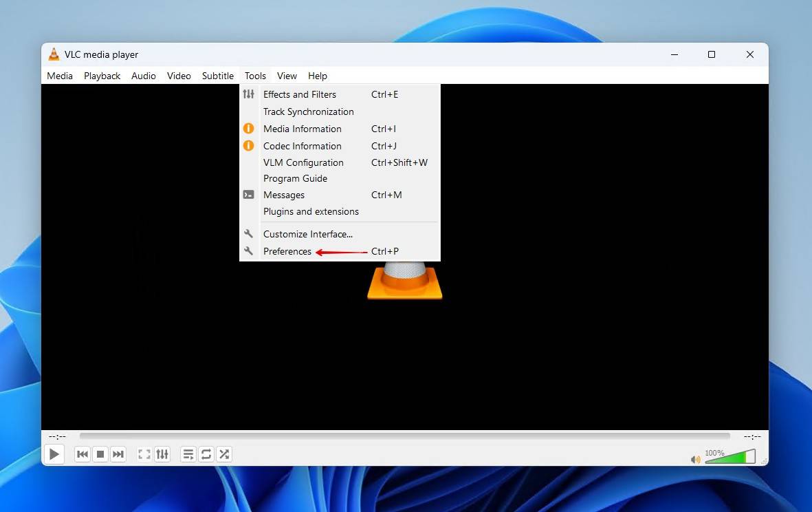Open Media Information entry
812x512 pixels.
(x=340, y=129)
